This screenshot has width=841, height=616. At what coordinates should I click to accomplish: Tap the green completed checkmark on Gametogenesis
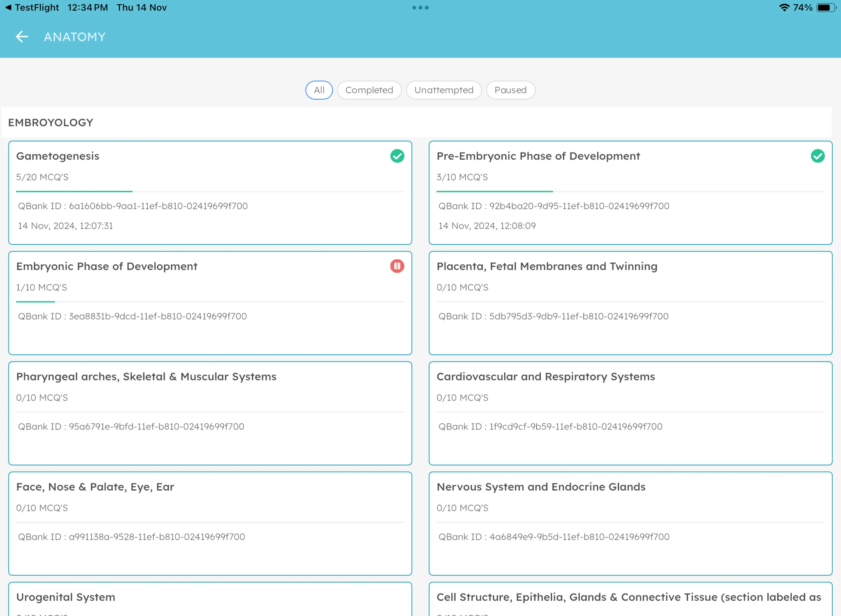click(397, 156)
